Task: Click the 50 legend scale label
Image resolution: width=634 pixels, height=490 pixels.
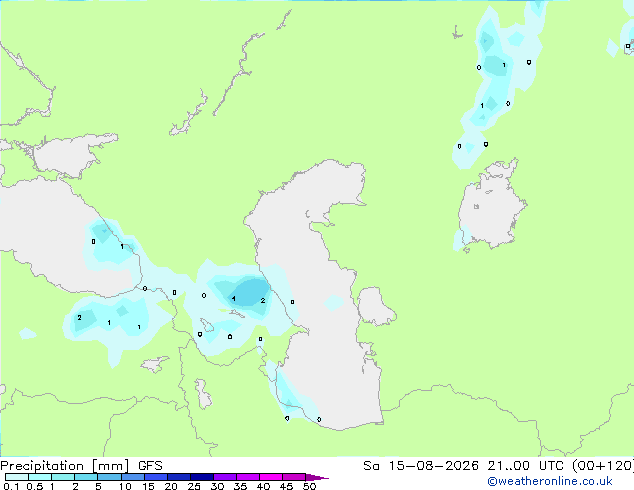Action: coord(309,486)
